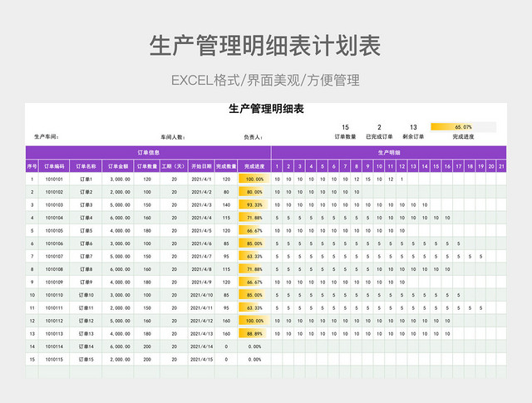Click the 完成进度 label under the summary bar
Screen dimensions: 532x403
pos(463,137)
